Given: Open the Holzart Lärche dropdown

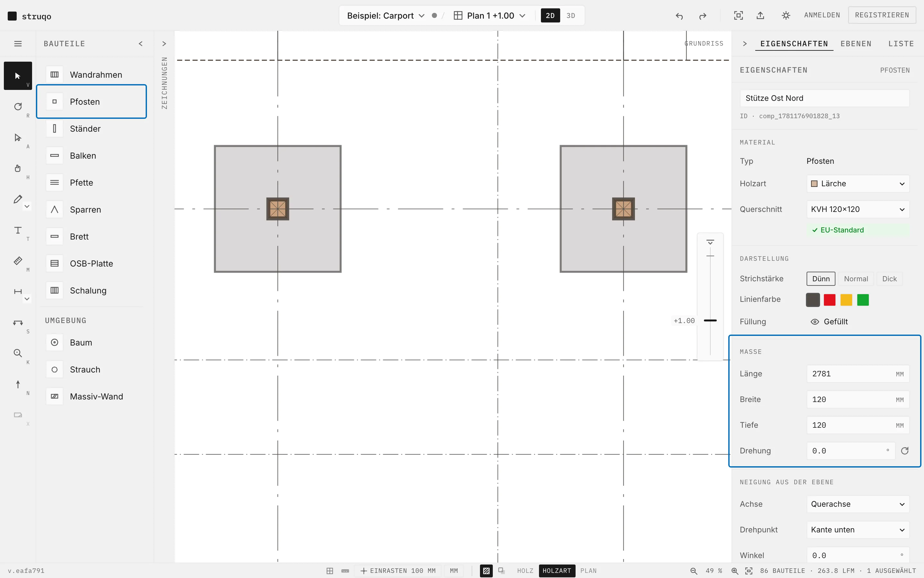Looking at the screenshot, I should coord(858,183).
